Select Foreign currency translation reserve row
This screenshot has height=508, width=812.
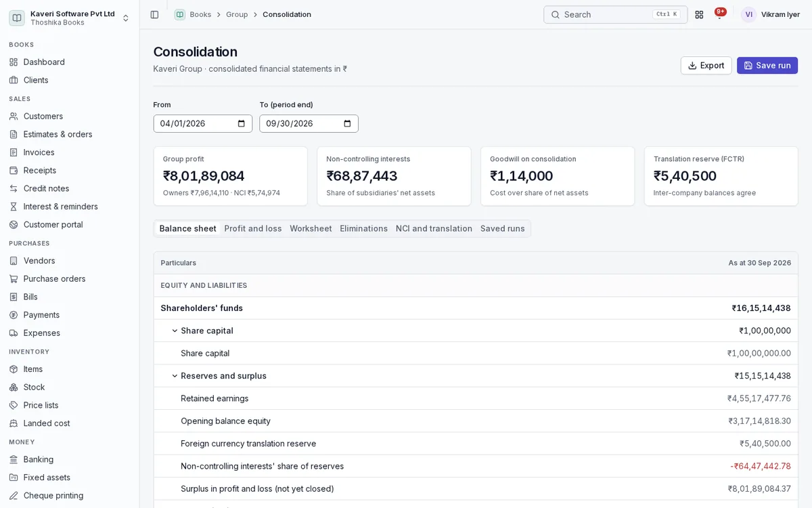click(x=476, y=444)
